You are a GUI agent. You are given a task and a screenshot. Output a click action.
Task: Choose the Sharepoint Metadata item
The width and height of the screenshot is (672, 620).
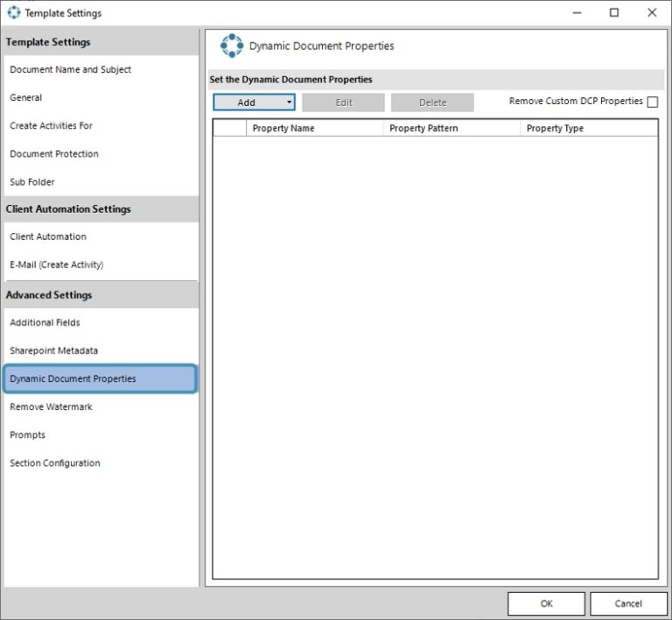pyautogui.click(x=53, y=350)
